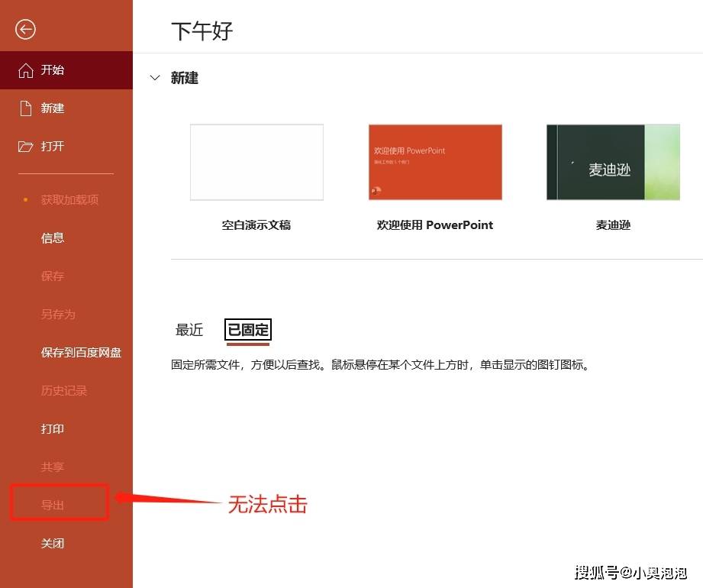The image size is (703, 588).
Task: Click the home icon beside 开始
Action: [x=25, y=70]
